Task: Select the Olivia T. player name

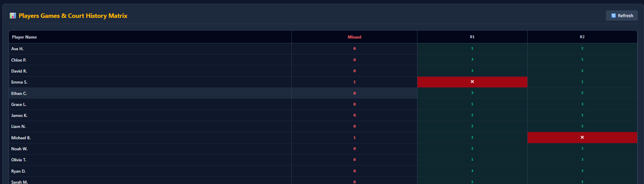Action: click(x=19, y=160)
